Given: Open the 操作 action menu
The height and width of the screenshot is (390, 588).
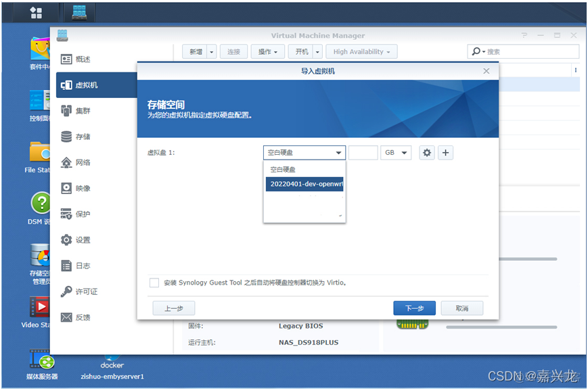Looking at the screenshot, I should click(267, 51).
